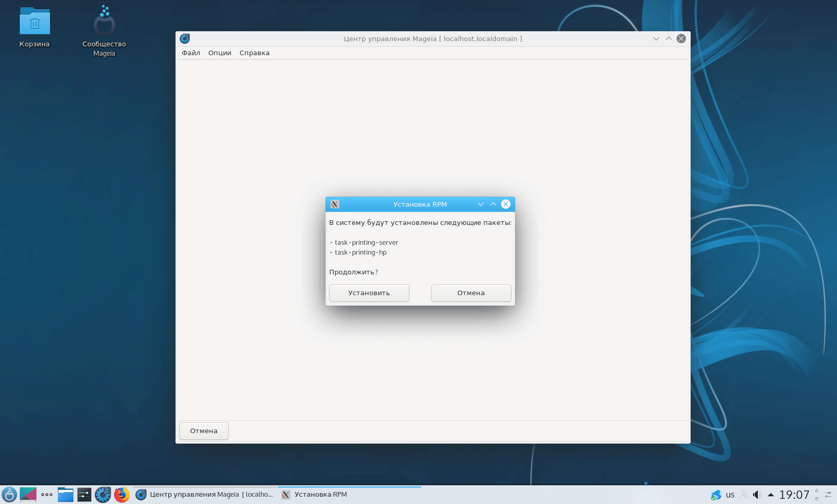This screenshot has height=504, width=837.
Task: Click the activities pager icon in the taskbar
Action: click(x=28, y=495)
